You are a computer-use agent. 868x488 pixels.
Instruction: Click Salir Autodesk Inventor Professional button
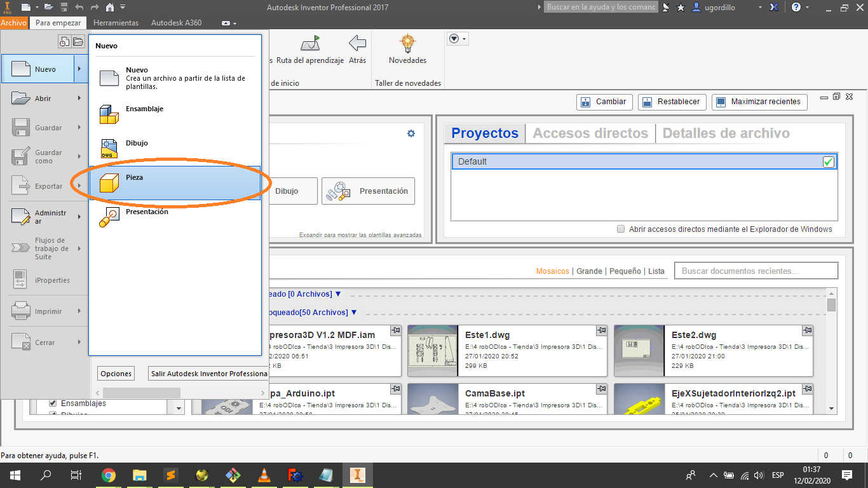tap(208, 374)
